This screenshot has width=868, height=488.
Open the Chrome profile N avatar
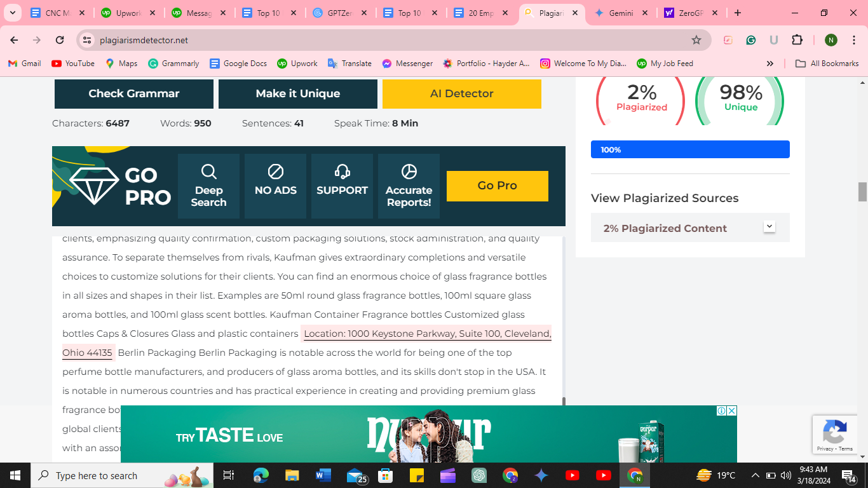(x=831, y=40)
